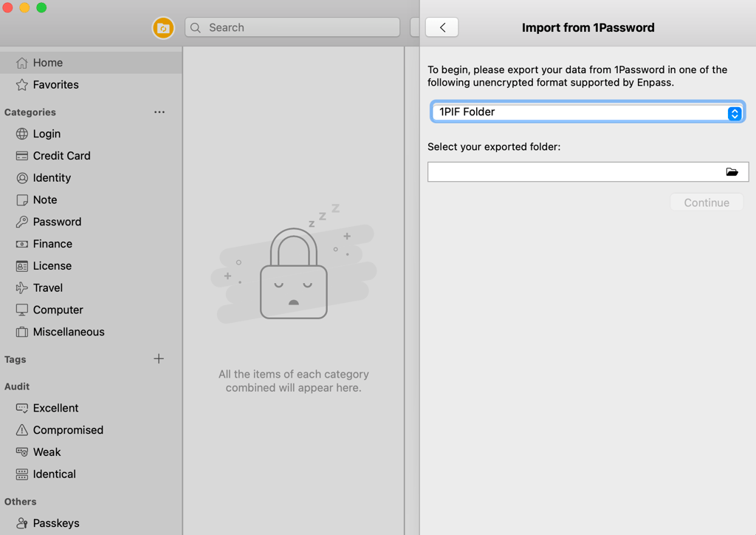Click the orange vault sync icon
This screenshot has width=756, height=535.
pyautogui.click(x=163, y=28)
